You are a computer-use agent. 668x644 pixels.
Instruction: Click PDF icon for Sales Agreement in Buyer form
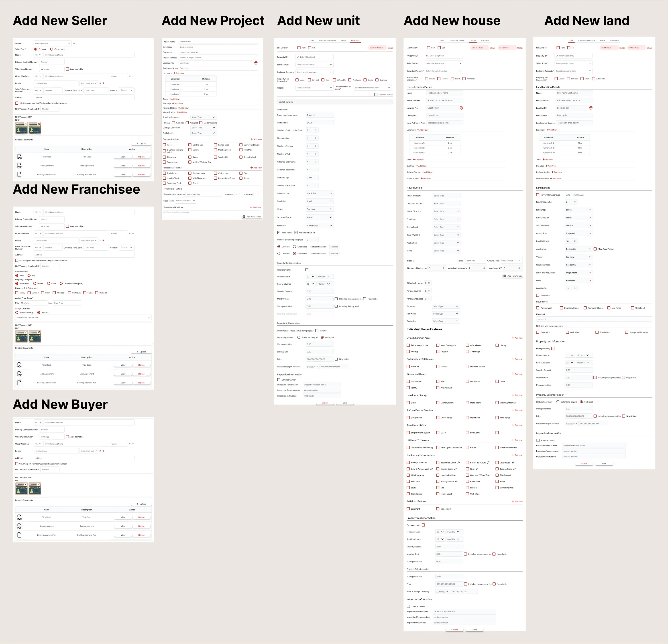[x=19, y=526]
